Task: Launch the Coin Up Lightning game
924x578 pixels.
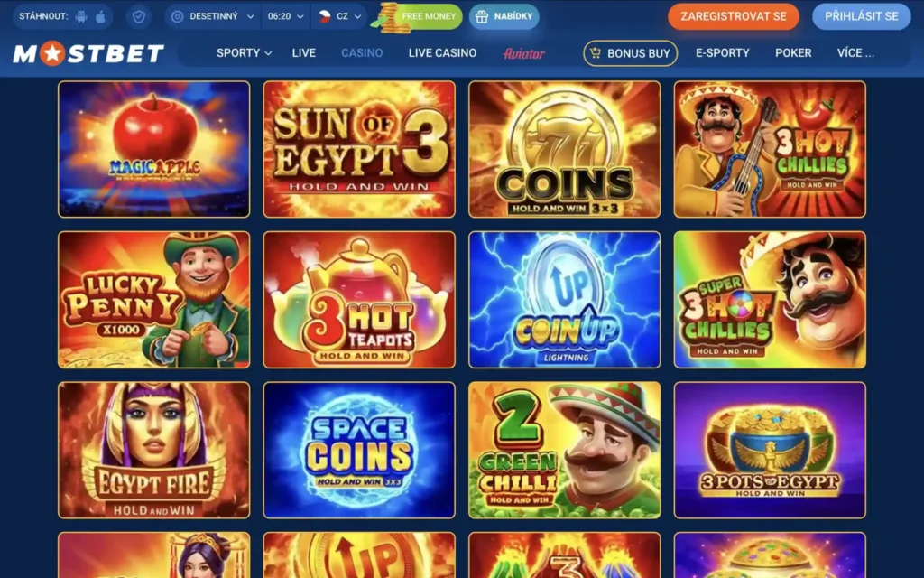Action: pyautogui.click(x=565, y=300)
